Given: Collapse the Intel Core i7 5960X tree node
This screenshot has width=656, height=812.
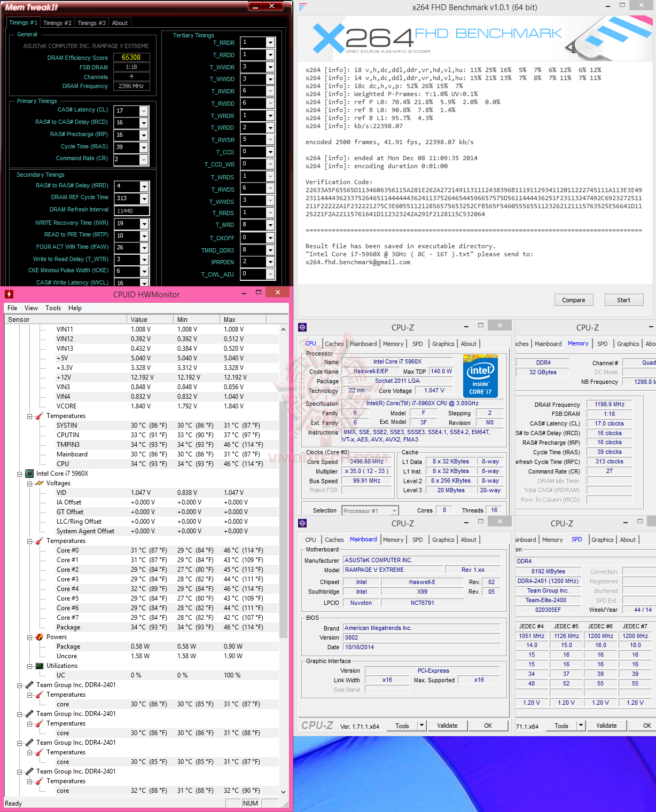Looking at the screenshot, I should tap(20, 474).
